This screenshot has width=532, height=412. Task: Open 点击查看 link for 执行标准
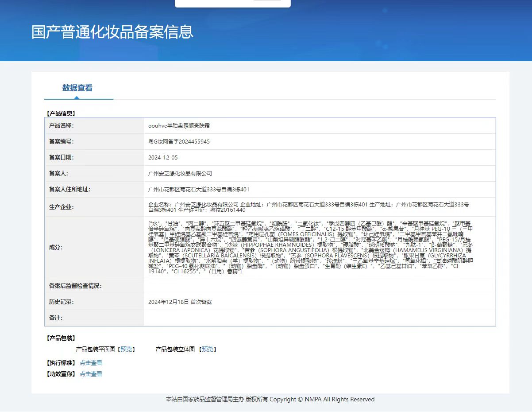91,363
